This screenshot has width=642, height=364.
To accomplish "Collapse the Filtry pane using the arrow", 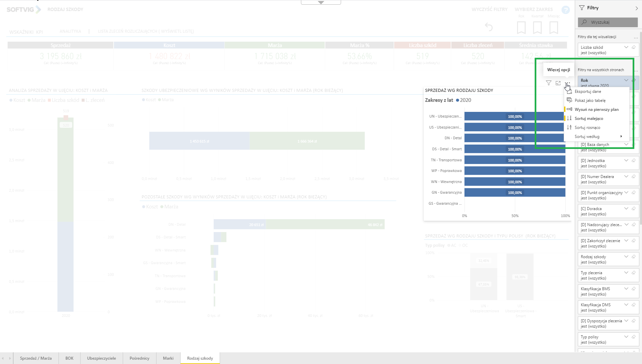I will click(636, 8).
